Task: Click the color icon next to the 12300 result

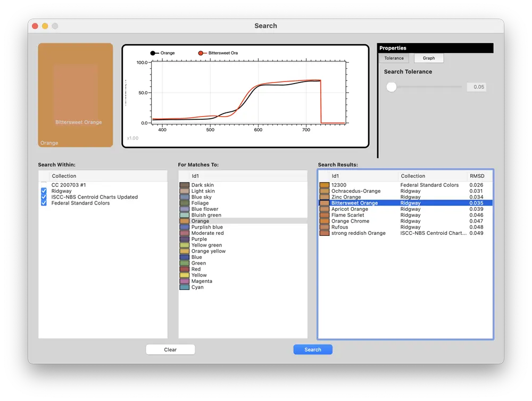Action: 324,184
